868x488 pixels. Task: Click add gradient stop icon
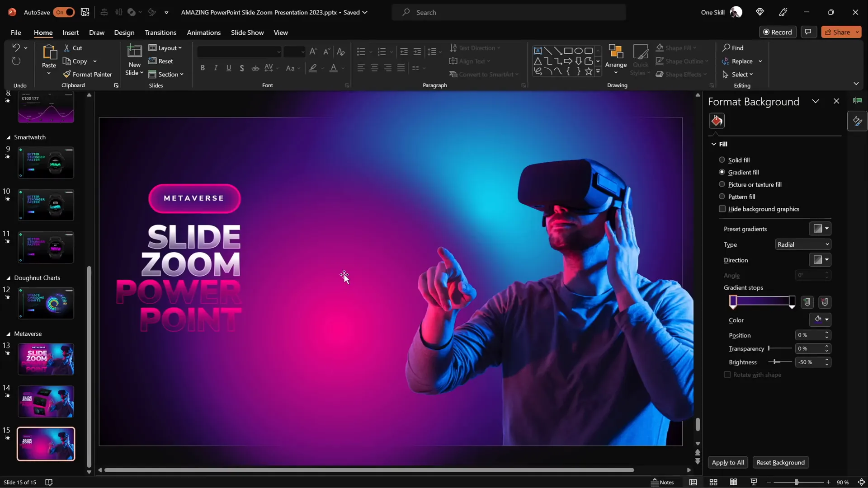pyautogui.click(x=807, y=302)
